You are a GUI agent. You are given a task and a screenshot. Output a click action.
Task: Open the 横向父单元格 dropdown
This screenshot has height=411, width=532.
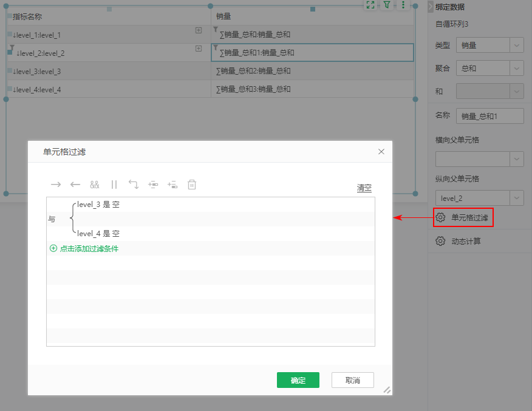pyautogui.click(x=480, y=159)
